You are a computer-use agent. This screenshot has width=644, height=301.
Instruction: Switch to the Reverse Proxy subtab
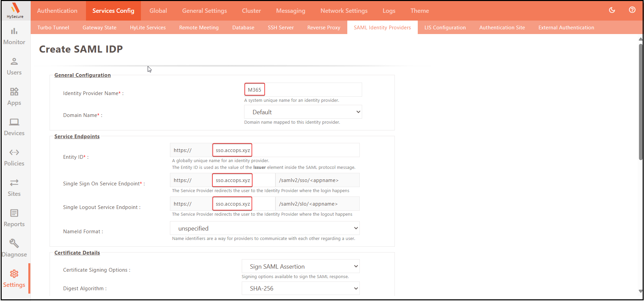(324, 28)
